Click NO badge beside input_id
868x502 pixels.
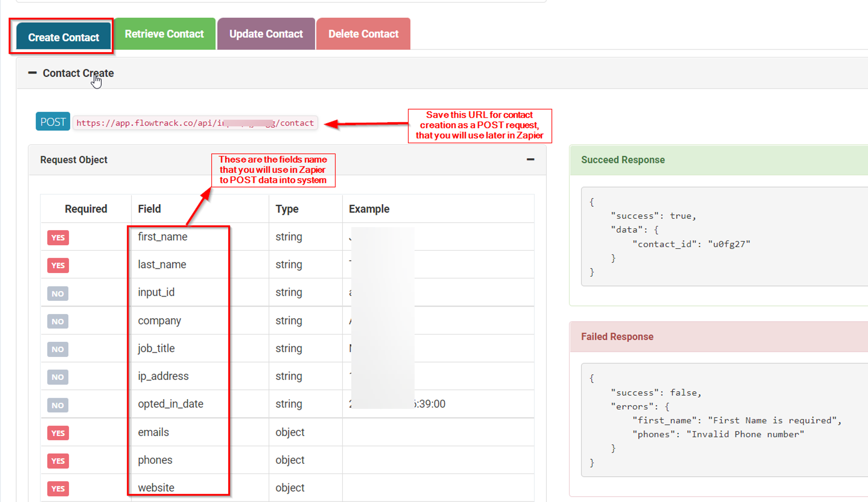(58, 294)
